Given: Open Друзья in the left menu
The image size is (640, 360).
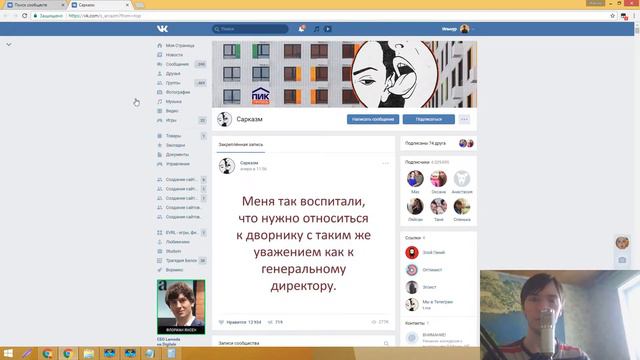Looking at the screenshot, I should (173, 73).
